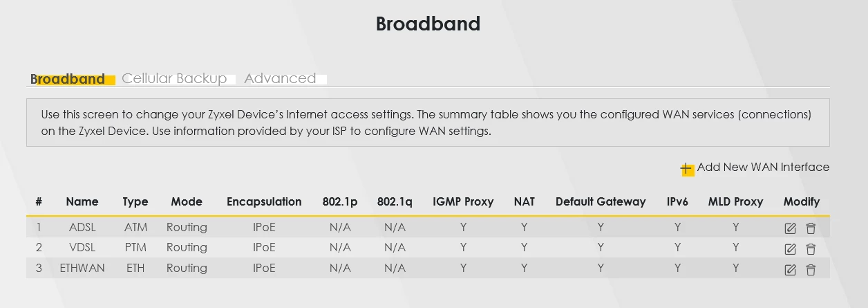
Task: Click the Encapsulation column header
Action: [264, 202]
